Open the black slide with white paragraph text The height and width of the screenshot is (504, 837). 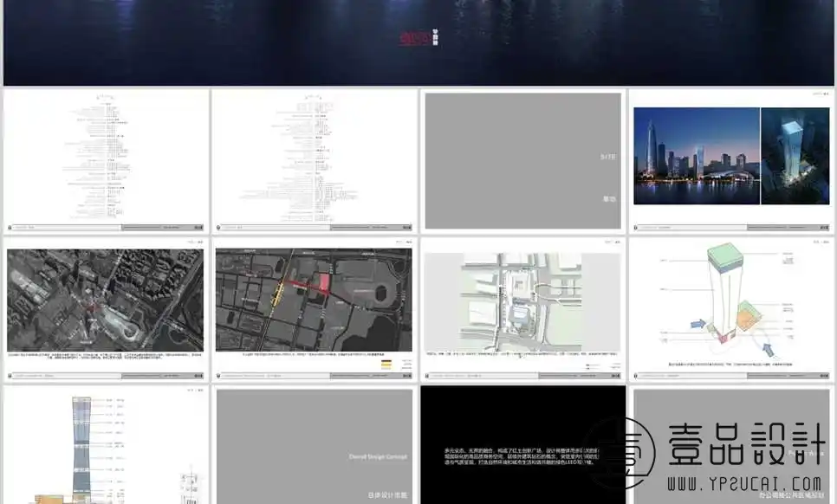(x=522, y=445)
